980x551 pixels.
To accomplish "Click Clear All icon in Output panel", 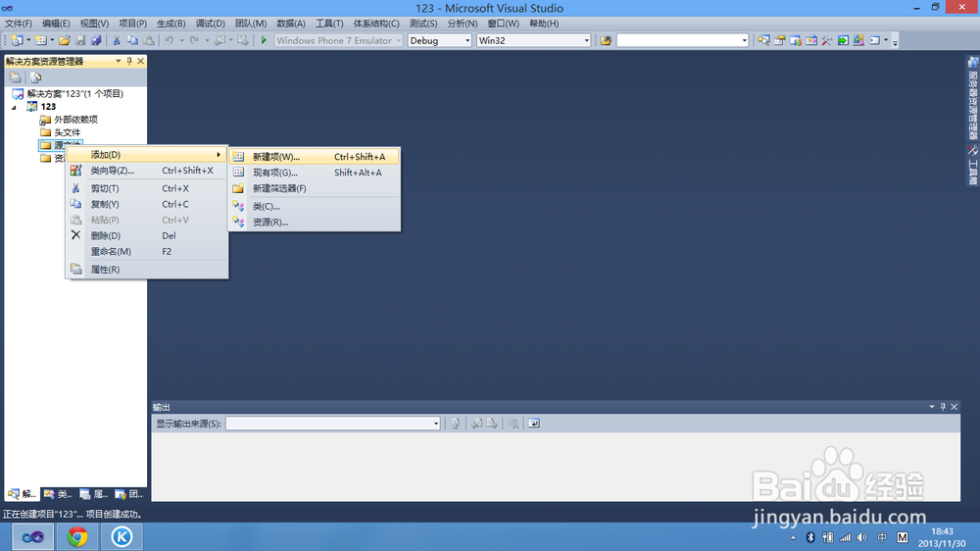I will (x=514, y=424).
